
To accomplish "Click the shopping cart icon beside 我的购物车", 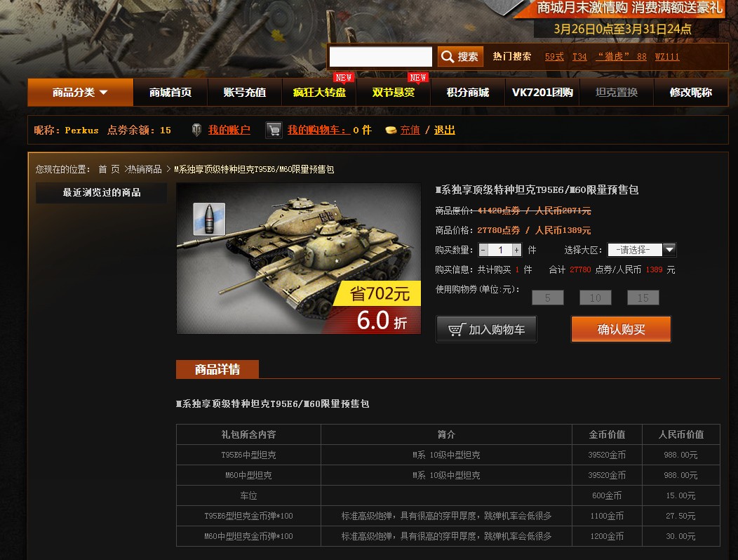I will tap(274, 130).
